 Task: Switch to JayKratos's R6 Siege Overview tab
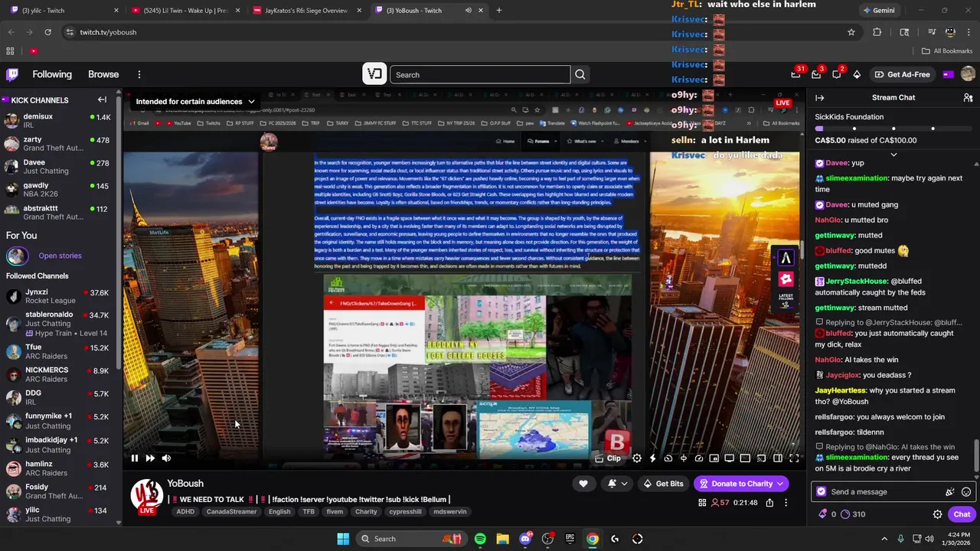coord(306,11)
